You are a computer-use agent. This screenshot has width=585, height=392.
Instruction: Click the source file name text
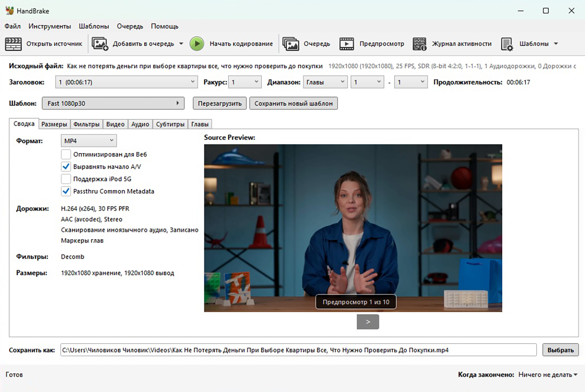click(x=195, y=66)
